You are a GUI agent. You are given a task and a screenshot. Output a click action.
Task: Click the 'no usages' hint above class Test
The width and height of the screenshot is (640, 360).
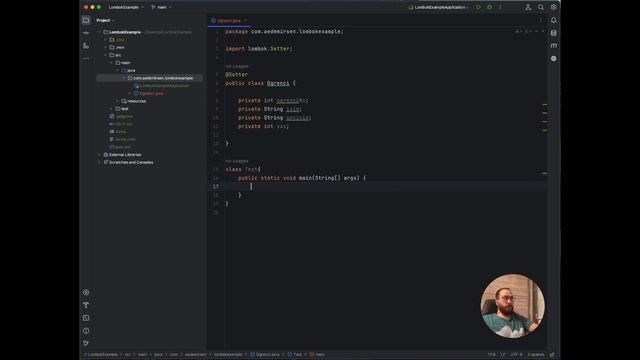(x=237, y=161)
